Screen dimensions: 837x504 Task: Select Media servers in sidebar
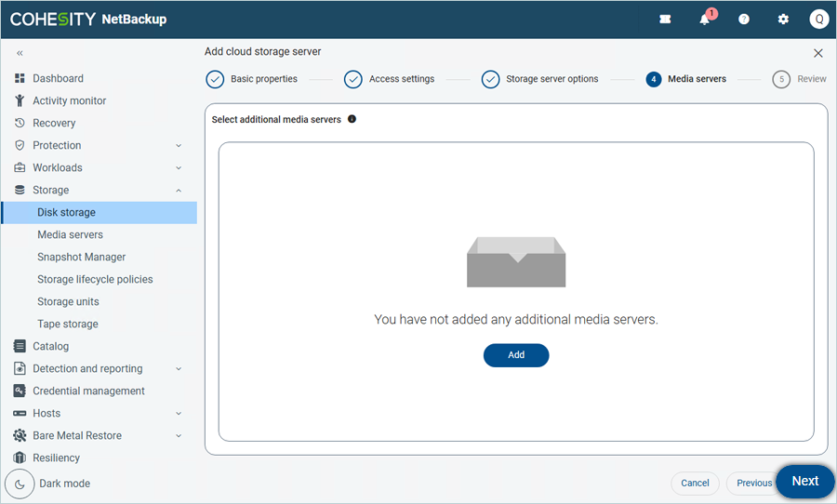[x=70, y=234]
